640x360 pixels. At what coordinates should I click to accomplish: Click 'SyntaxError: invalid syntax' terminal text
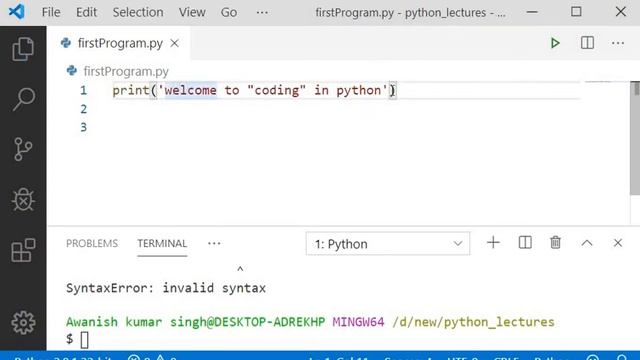click(166, 288)
